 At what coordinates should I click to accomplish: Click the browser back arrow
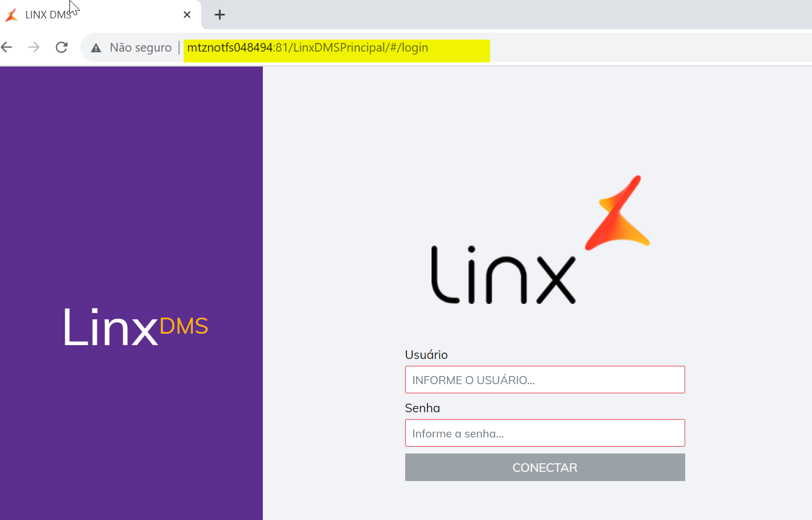coord(7,48)
